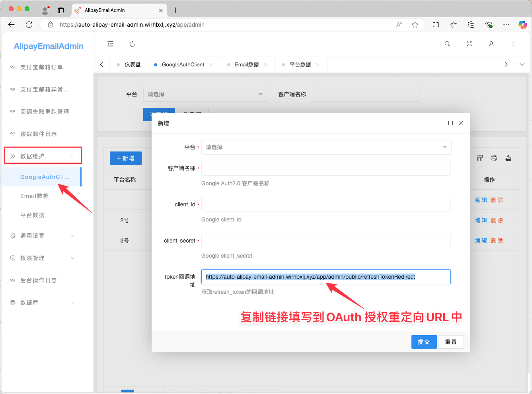Expand the 权限管理 sidebar group
532x394 pixels.
tap(42, 258)
